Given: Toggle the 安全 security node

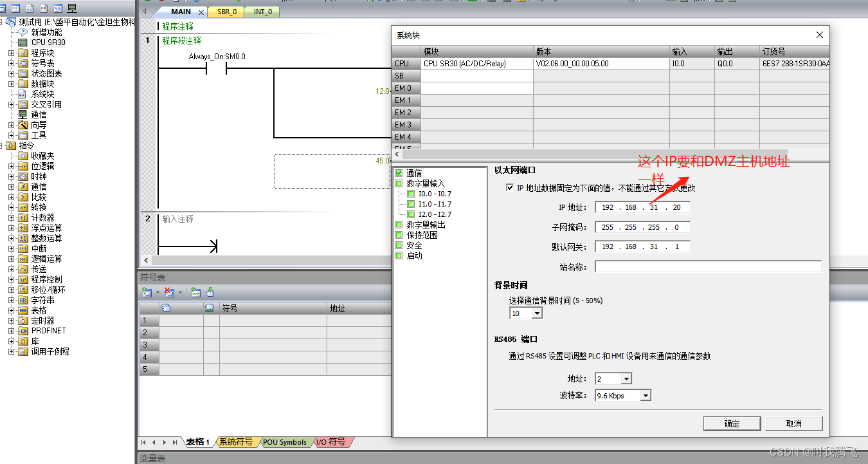Looking at the screenshot, I should [399, 245].
